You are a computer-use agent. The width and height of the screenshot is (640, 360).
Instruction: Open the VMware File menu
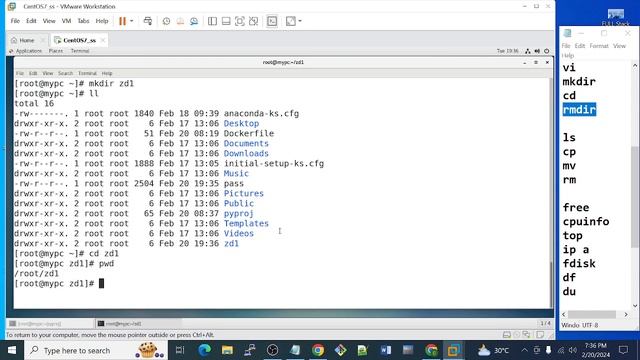click(x=15, y=21)
